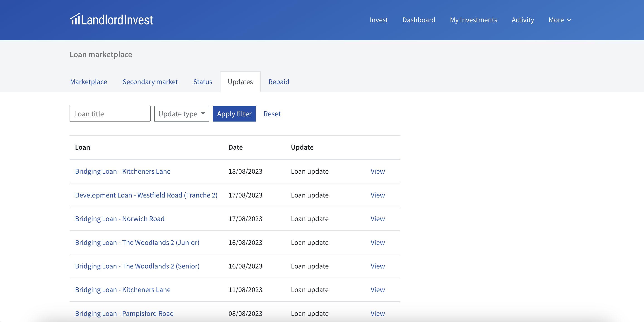View the Norwich Road update
The image size is (644, 322).
tap(378, 218)
